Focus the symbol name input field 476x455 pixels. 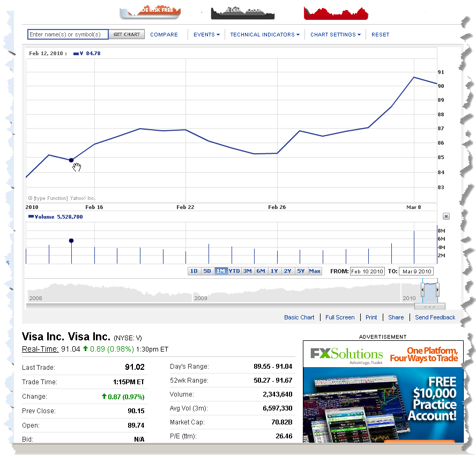[x=68, y=35]
